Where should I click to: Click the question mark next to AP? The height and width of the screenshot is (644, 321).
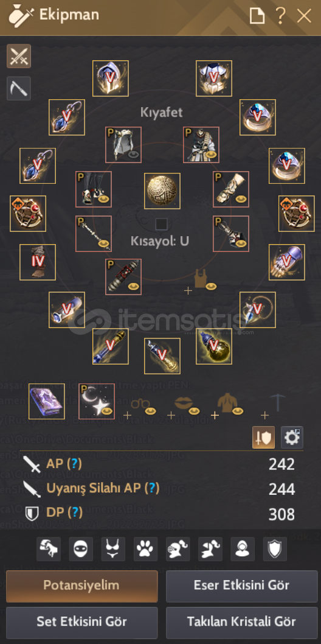pyautogui.click(x=74, y=464)
